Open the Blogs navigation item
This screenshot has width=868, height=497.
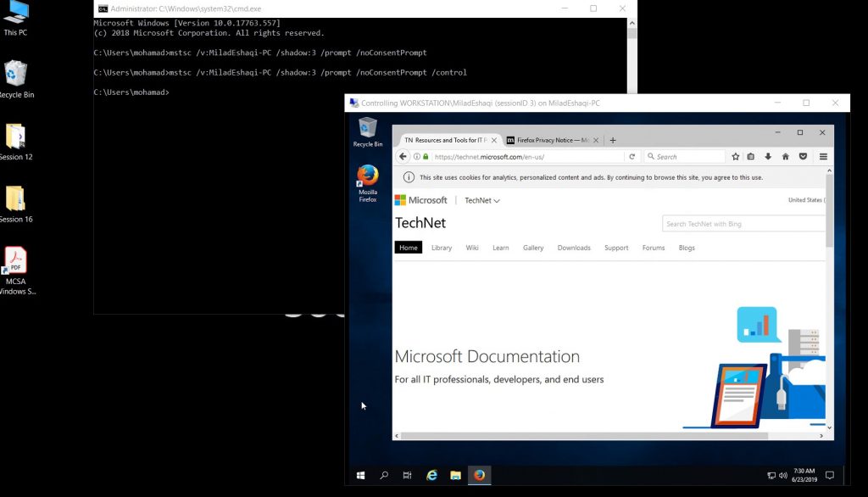tap(687, 248)
